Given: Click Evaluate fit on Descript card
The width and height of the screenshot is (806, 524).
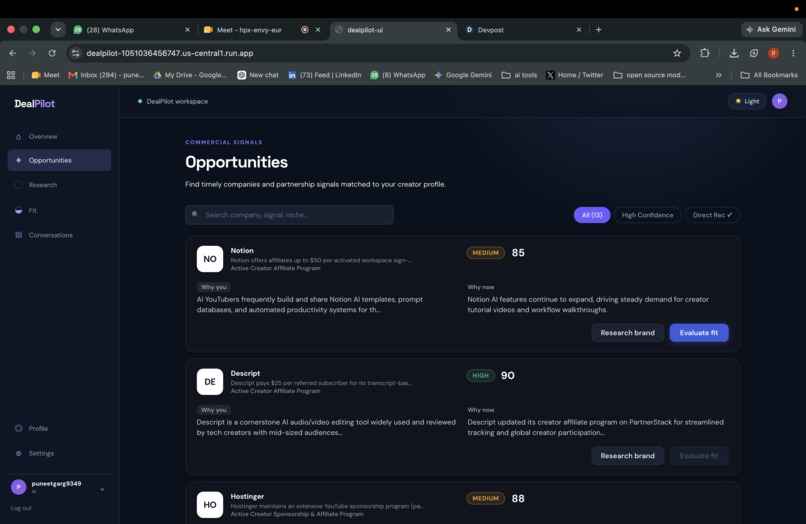Looking at the screenshot, I should (x=699, y=456).
